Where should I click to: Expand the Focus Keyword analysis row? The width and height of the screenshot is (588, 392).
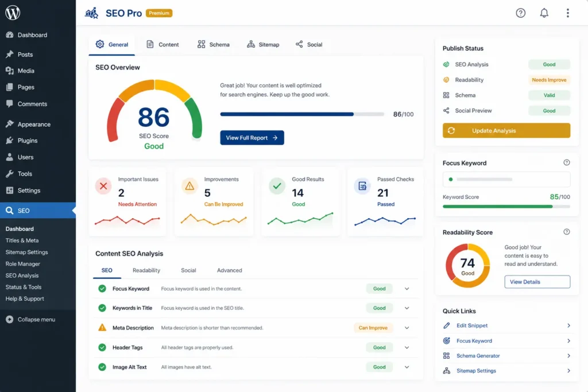click(x=407, y=289)
